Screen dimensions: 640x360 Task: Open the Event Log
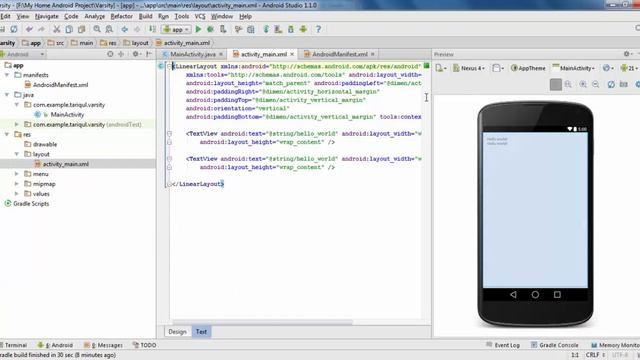coord(503,345)
